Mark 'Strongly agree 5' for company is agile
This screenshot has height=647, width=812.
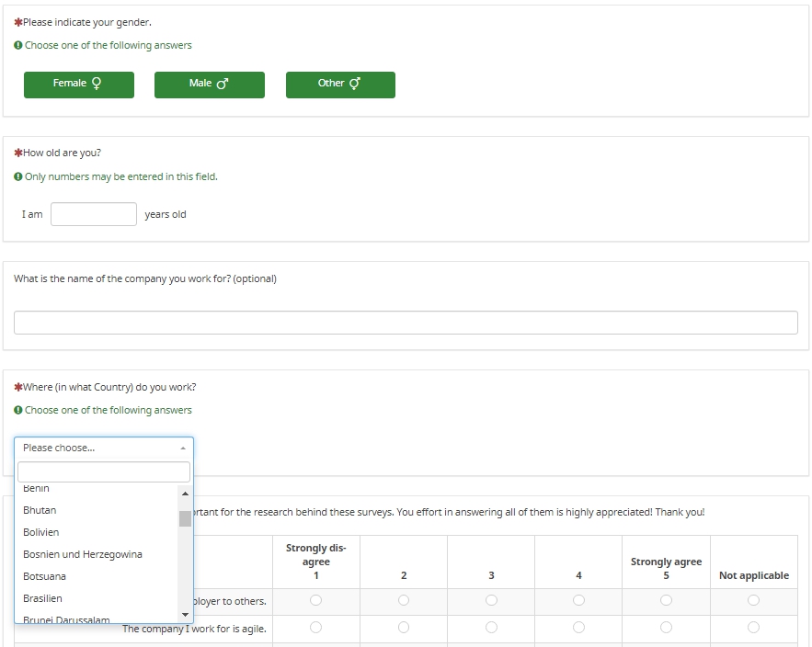pos(666,628)
